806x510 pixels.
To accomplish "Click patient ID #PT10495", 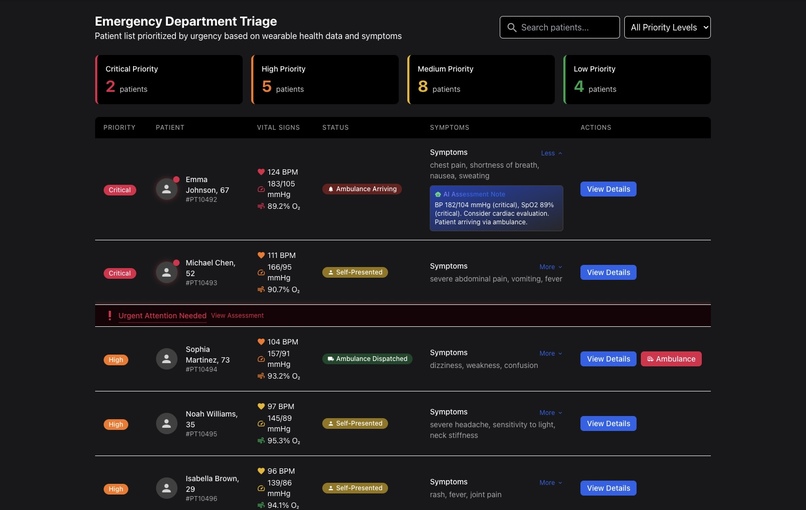I will pos(201,434).
